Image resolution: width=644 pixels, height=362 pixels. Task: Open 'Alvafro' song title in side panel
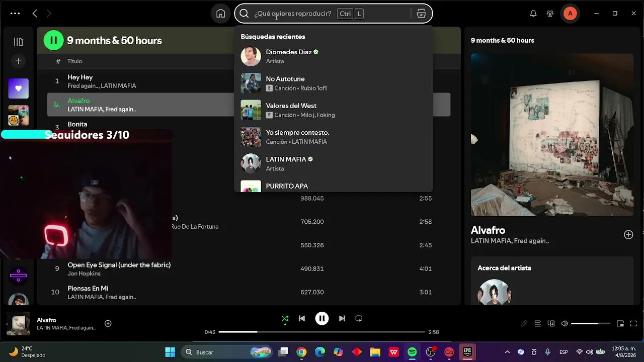click(x=488, y=230)
